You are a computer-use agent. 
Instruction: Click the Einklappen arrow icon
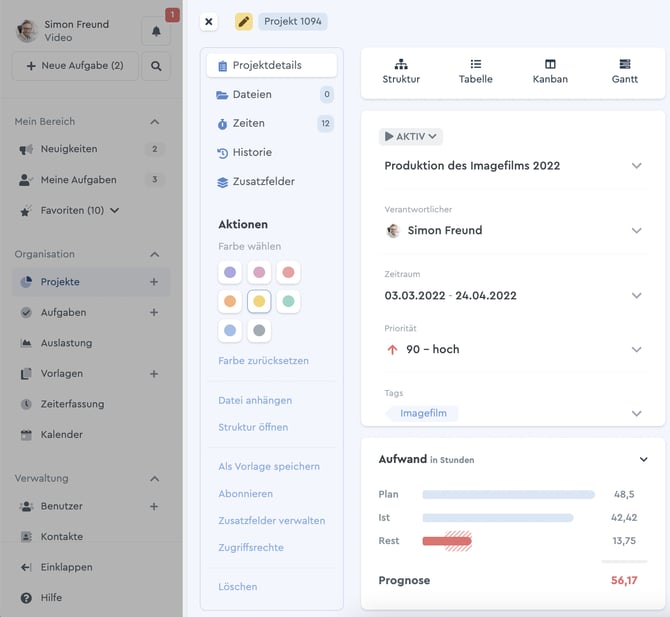[x=26, y=567]
